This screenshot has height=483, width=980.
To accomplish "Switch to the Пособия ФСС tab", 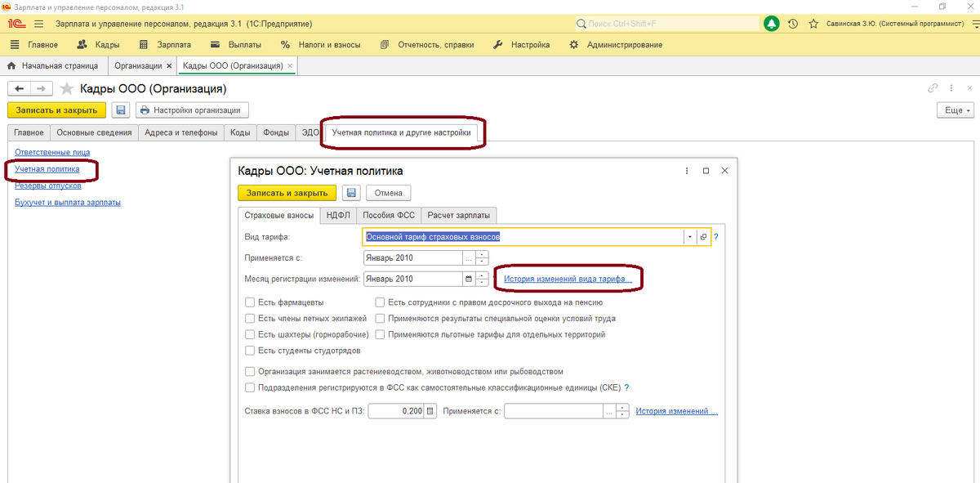I will (389, 216).
